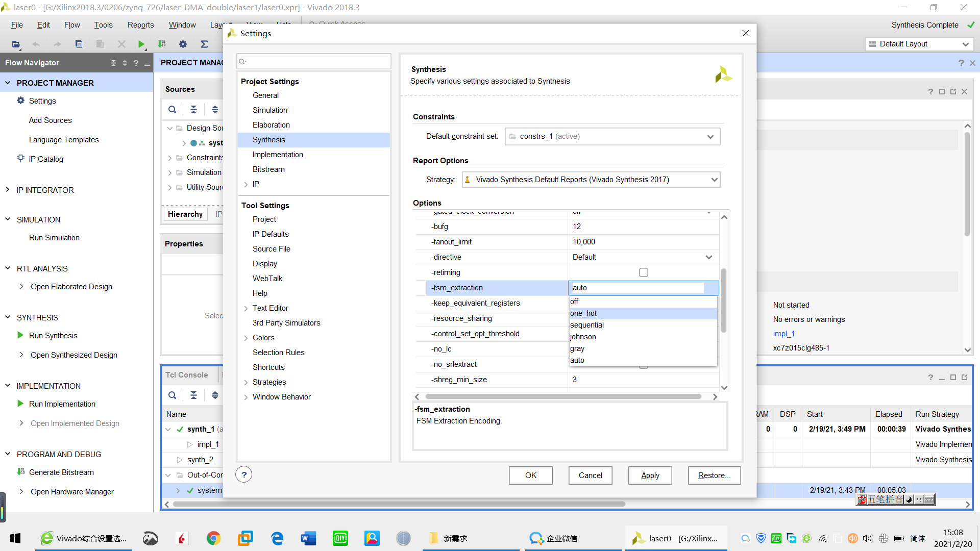Click collapse all icon in Tcl Console panel

pyautogui.click(x=193, y=395)
